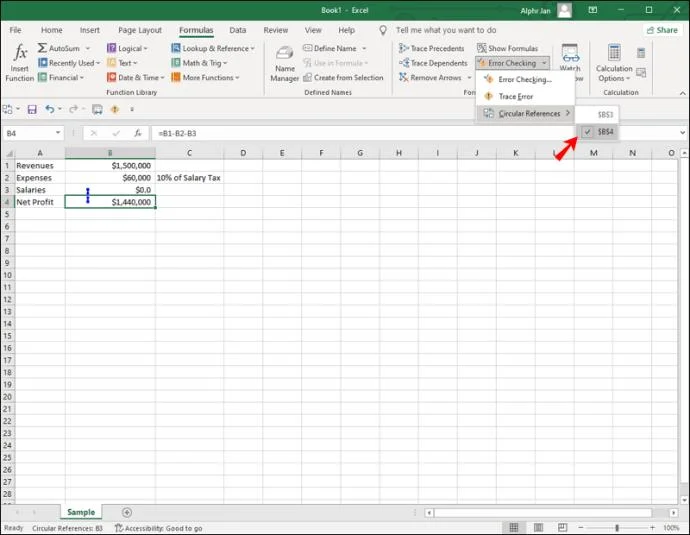Open the Name Box dropdown
The width and height of the screenshot is (690, 535).
pyautogui.click(x=58, y=133)
